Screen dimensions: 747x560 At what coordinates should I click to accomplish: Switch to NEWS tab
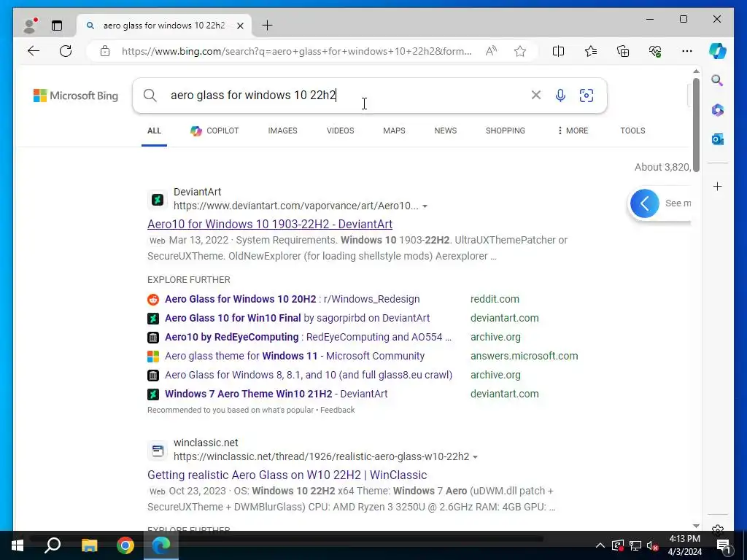pyautogui.click(x=446, y=131)
